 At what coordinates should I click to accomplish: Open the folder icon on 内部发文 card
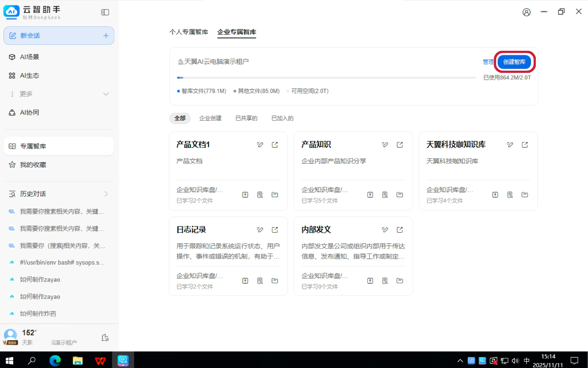point(400,281)
